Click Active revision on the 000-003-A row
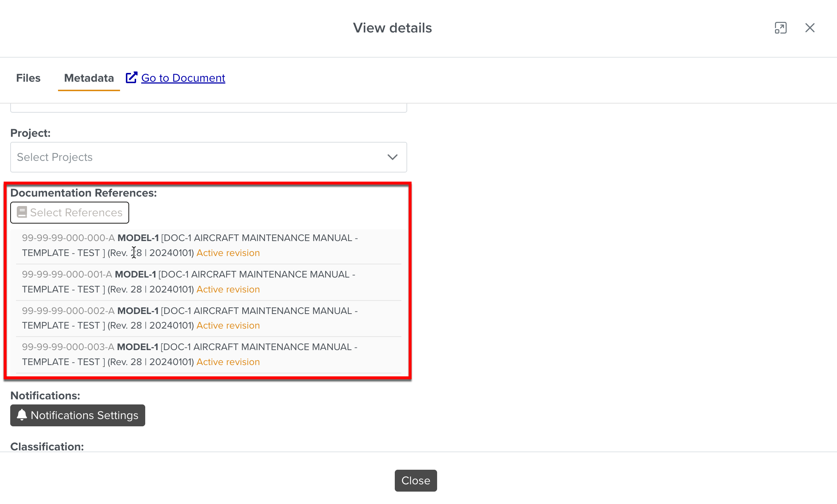This screenshot has height=504, width=837. tap(228, 362)
